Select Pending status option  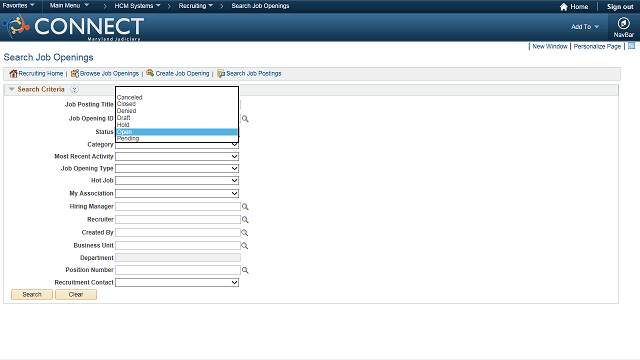tap(177, 138)
